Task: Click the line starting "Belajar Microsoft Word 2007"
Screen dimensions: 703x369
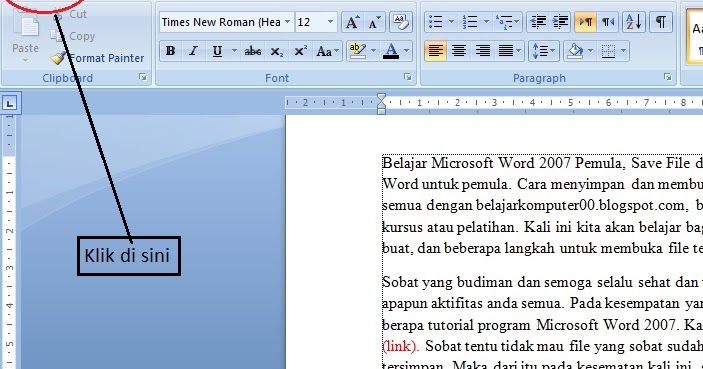Action: [x=542, y=163]
